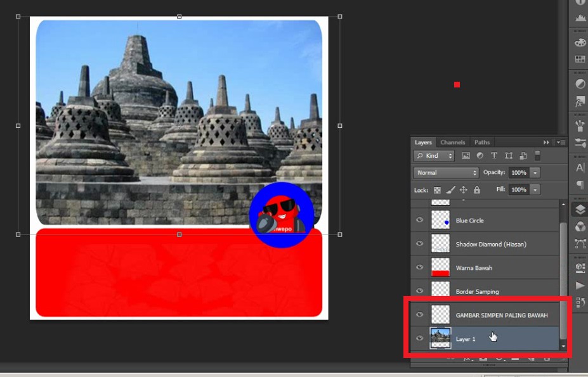Open the 3D panel icon

580,267
